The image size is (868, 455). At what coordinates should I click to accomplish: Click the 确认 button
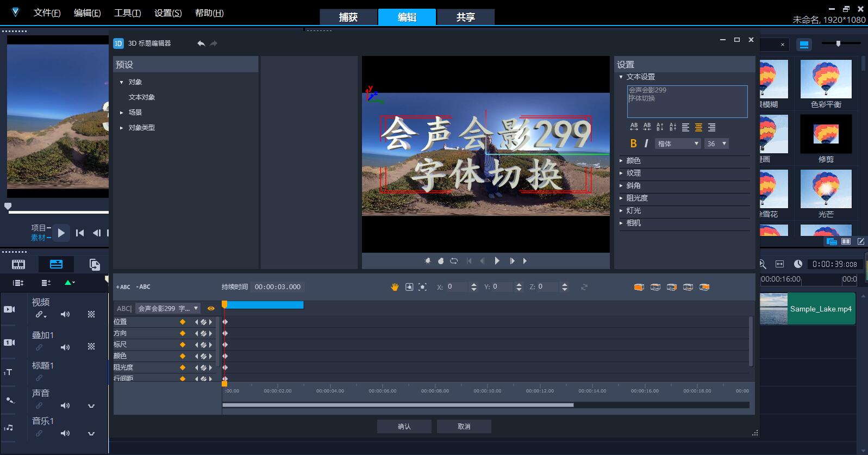tap(404, 426)
